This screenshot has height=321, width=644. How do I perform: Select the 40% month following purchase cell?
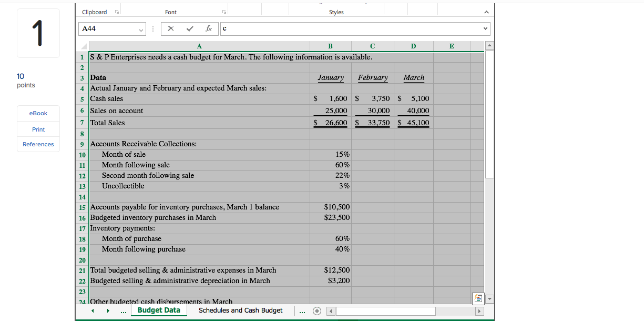(330, 249)
